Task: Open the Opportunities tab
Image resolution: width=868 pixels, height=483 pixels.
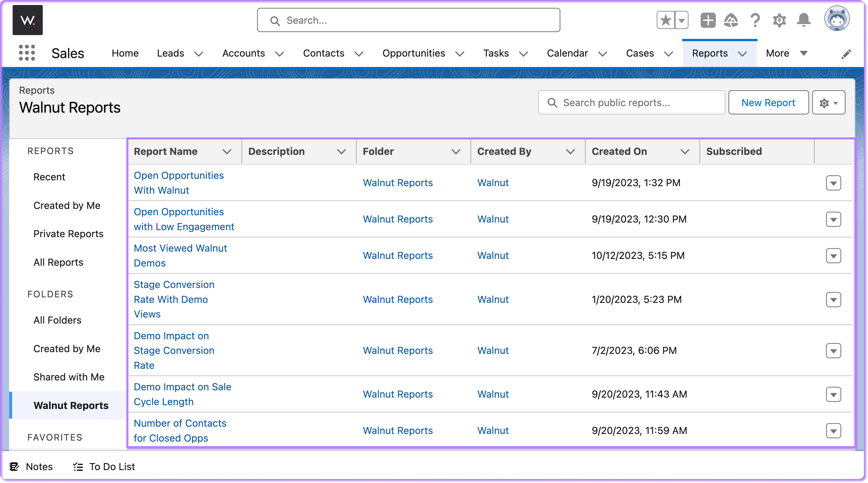Action: click(414, 53)
